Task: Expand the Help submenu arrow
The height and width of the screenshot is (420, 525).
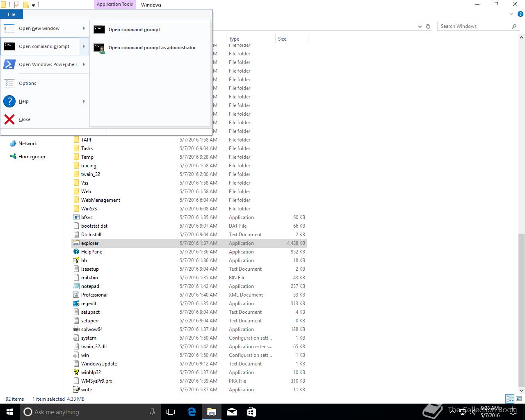Action: coord(84,101)
